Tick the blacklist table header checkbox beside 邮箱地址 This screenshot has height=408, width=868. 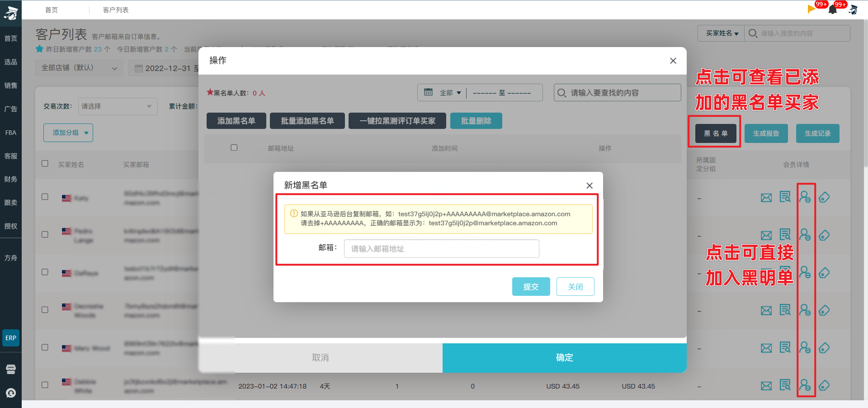234,147
